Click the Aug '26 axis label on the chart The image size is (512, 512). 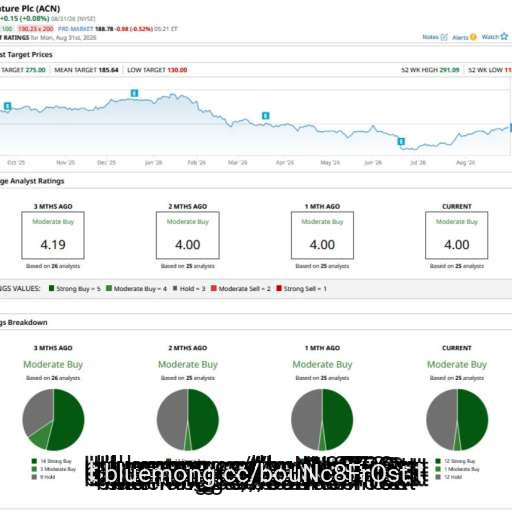point(466,163)
